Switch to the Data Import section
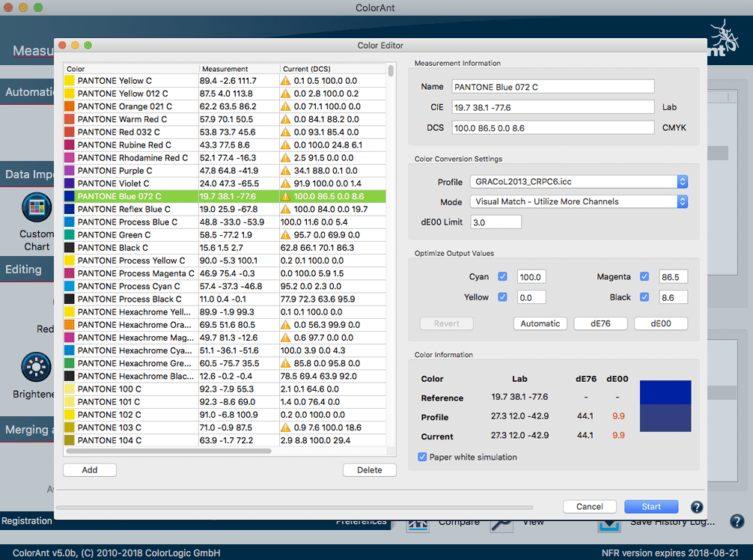 pos(28,174)
